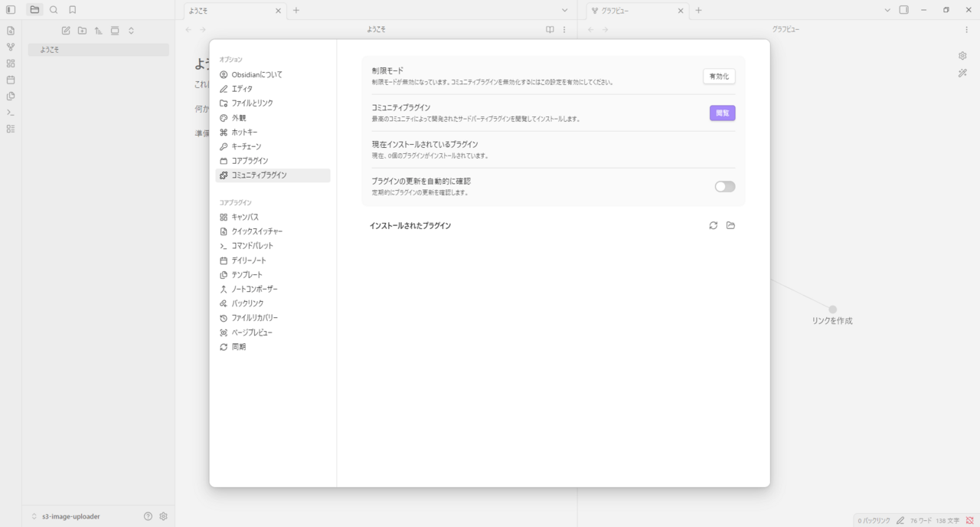Click 0 バックリンク in status bar
The height and width of the screenshot is (527, 980).
pyautogui.click(x=874, y=520)
